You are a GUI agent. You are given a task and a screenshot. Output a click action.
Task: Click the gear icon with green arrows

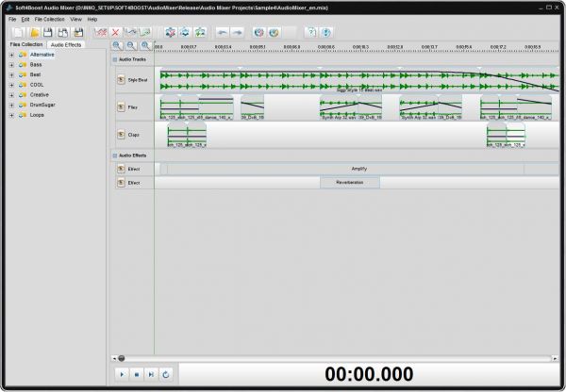[200, 32]
